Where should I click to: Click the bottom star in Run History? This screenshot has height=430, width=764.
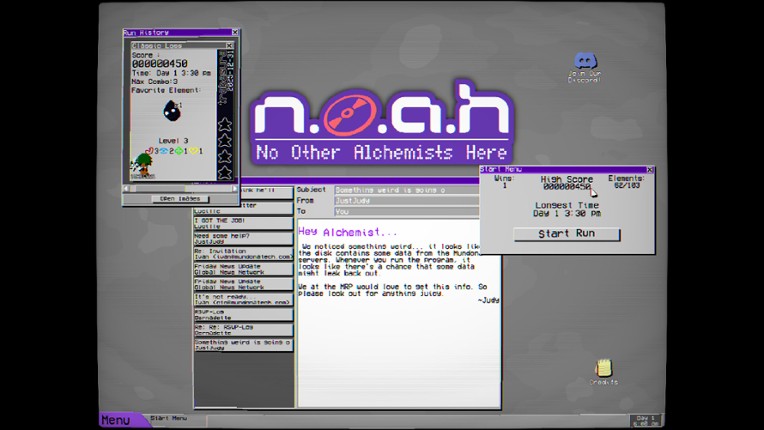coord(225,175)
